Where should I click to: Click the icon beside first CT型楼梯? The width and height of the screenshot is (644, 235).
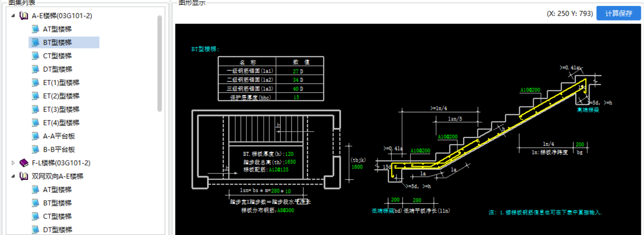point(36,56)
